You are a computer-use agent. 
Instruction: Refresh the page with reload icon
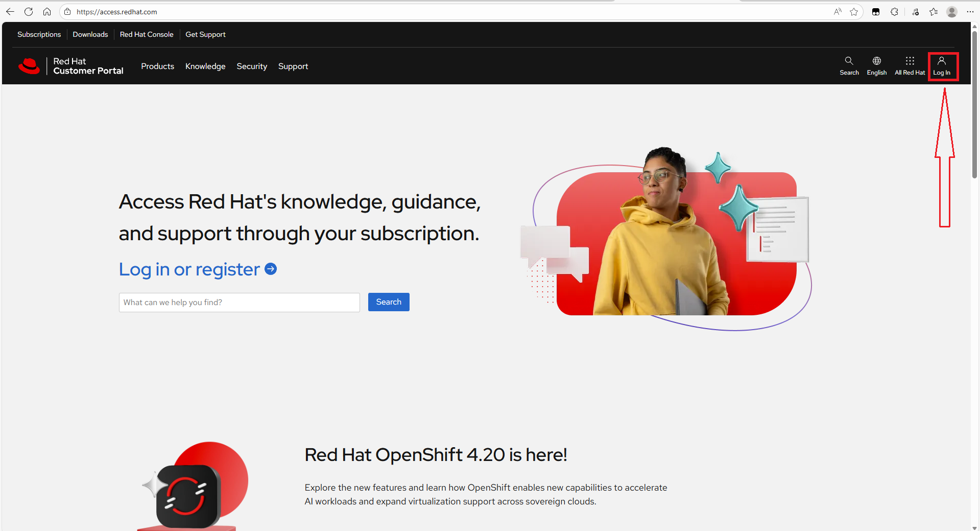pyautogui.click(x=29, y=11)
